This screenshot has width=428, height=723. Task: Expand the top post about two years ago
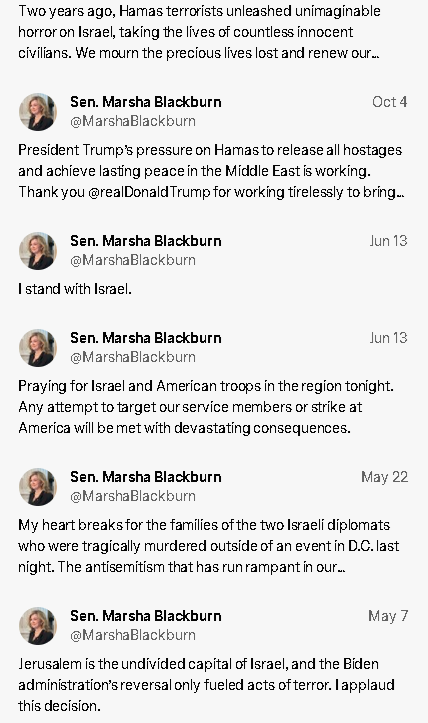pos(199,32)
